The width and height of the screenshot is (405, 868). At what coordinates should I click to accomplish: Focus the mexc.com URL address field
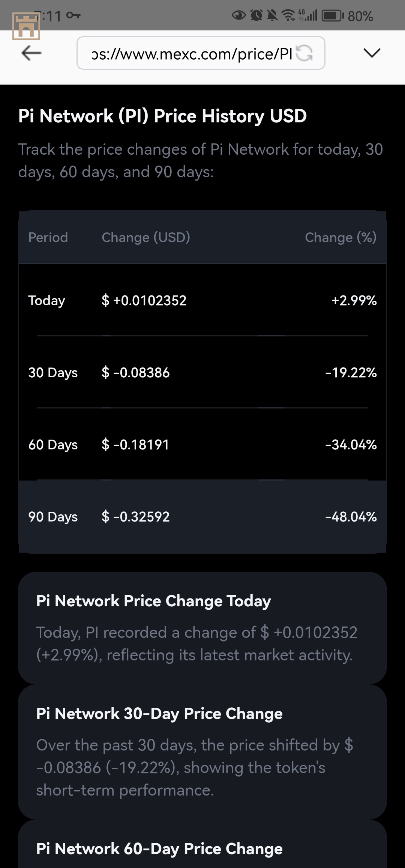(191, 53)
